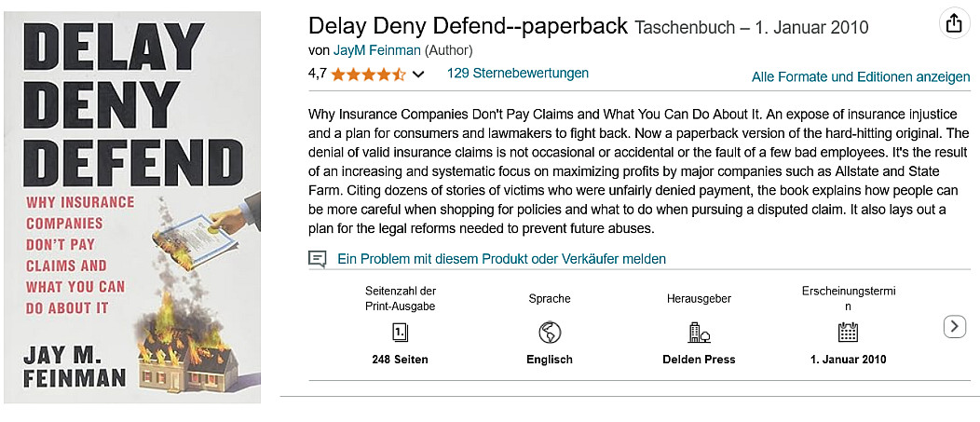Open the book cover image
Viewport: 980px width, 422px height.
(132, 204)
